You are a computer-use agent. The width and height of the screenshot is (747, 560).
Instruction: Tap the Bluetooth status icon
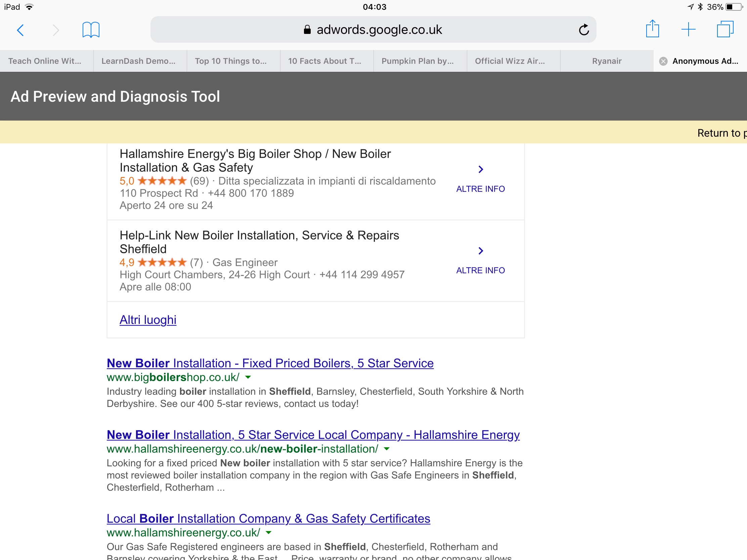click(x=700, y=7)
